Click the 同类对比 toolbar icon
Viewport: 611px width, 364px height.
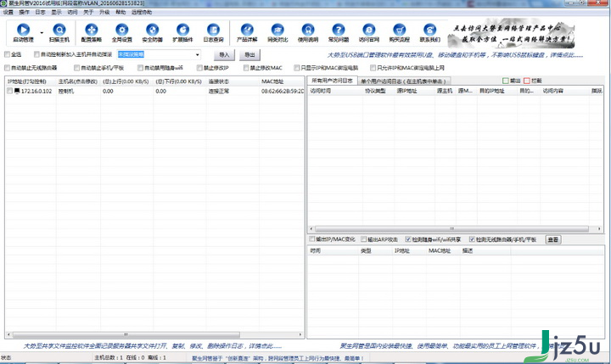click(x=277, y=30)
